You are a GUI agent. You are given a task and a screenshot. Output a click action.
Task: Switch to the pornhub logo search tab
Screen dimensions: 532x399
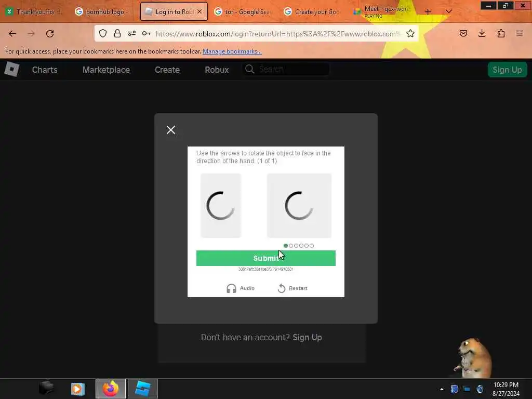click(103, 12)
